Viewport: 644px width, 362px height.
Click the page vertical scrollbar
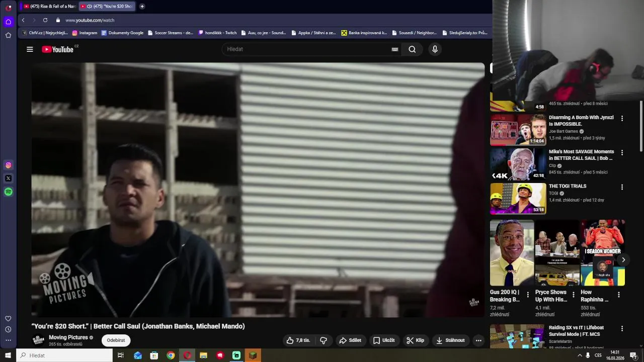click(641, 126)
